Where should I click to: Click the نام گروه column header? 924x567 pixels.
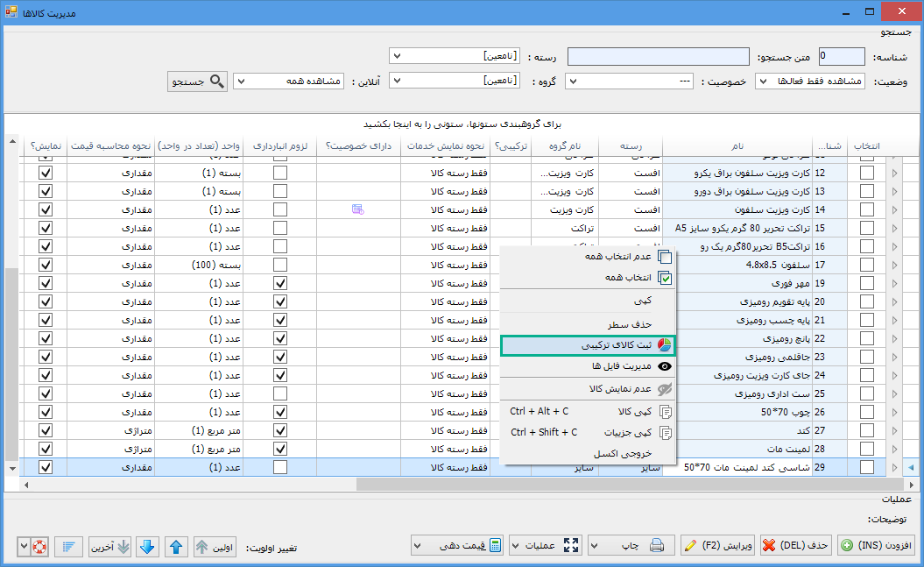(x=565, y=146)
